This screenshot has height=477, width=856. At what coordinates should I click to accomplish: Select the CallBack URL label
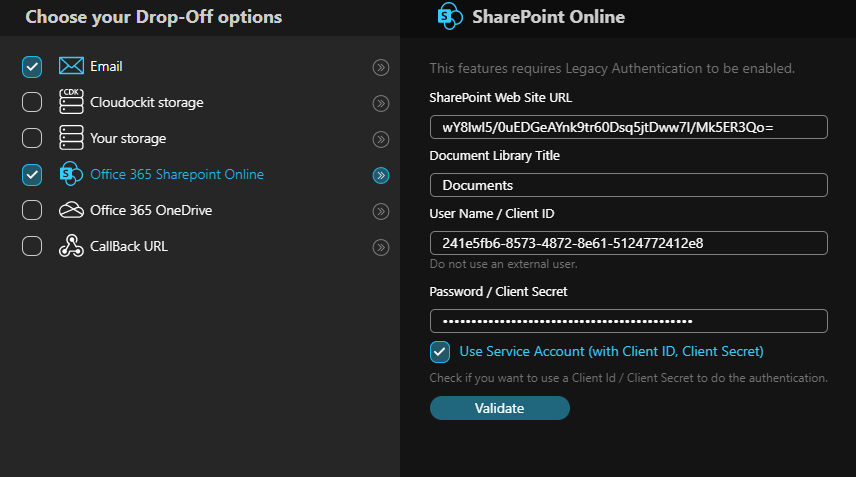(x=129, y=246)
